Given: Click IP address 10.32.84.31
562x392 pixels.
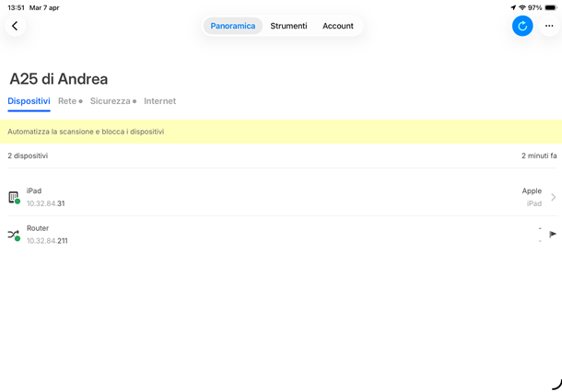Looking at the screenshot, I should tap(45, 203).
